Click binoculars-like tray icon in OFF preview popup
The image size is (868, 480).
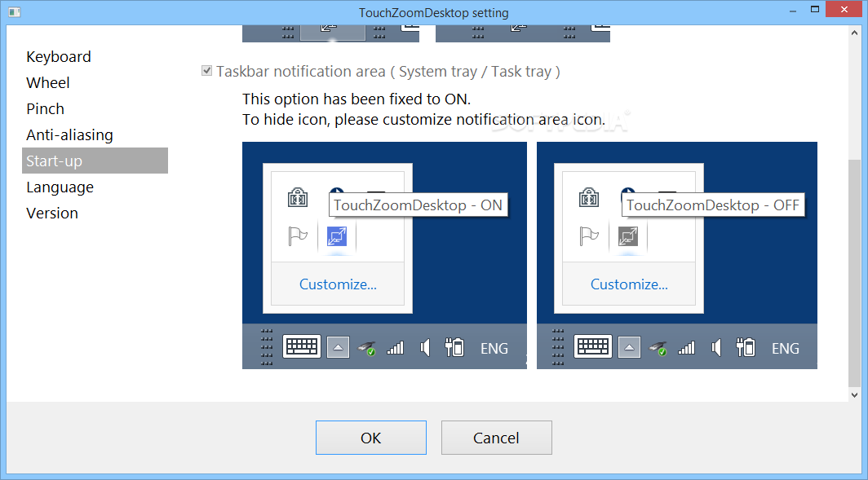click(x=589, y=197)
